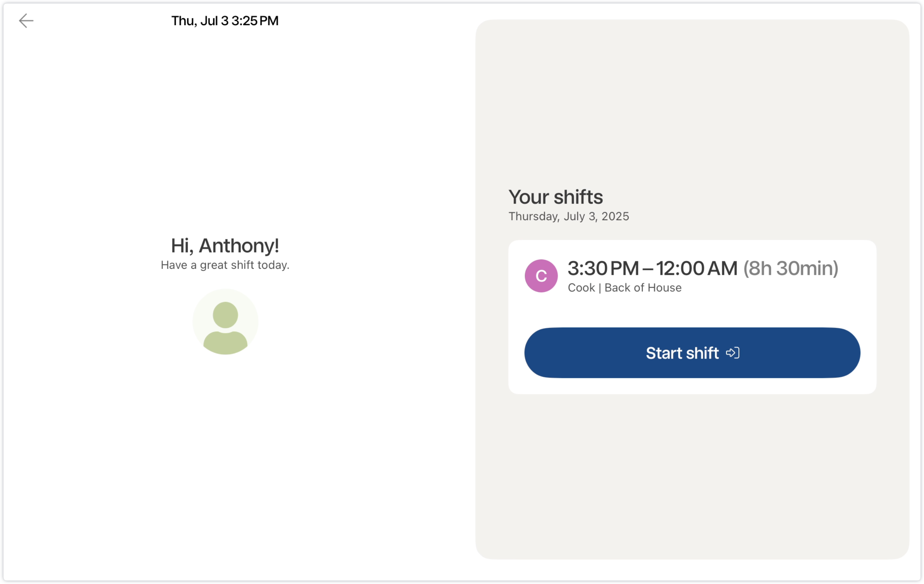Click the Cook role label
The height and width of the screenshot is (584, 924).
[x=581, y=287]
